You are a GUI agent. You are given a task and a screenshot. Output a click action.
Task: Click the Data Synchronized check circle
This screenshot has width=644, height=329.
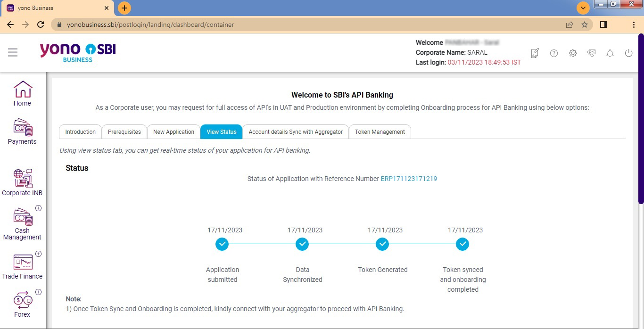pyautogui.click(x=302, y=244)
